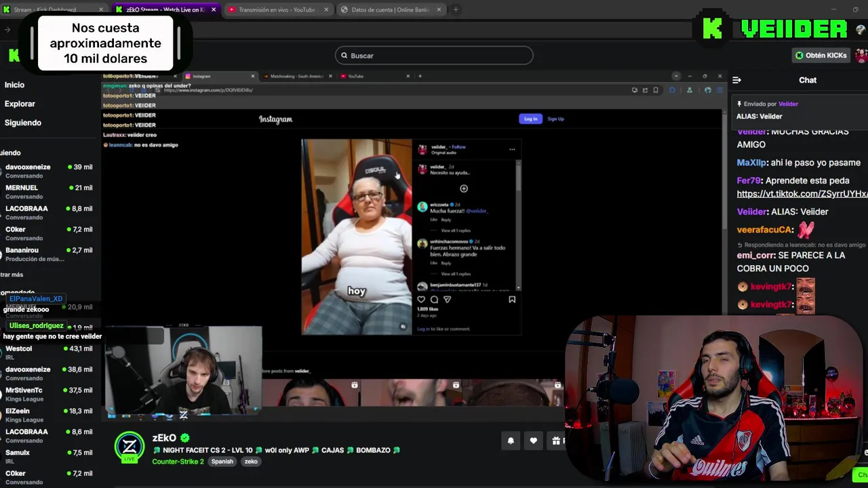Switch to the Datos de cuenta Online Banking tab
The height and width of the screenshot is (488, 868).
click(x=390, y=9)
